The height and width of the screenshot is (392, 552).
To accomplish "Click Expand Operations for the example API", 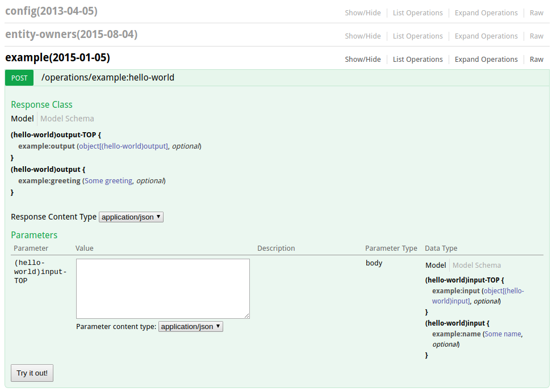I will click(486, 60).
